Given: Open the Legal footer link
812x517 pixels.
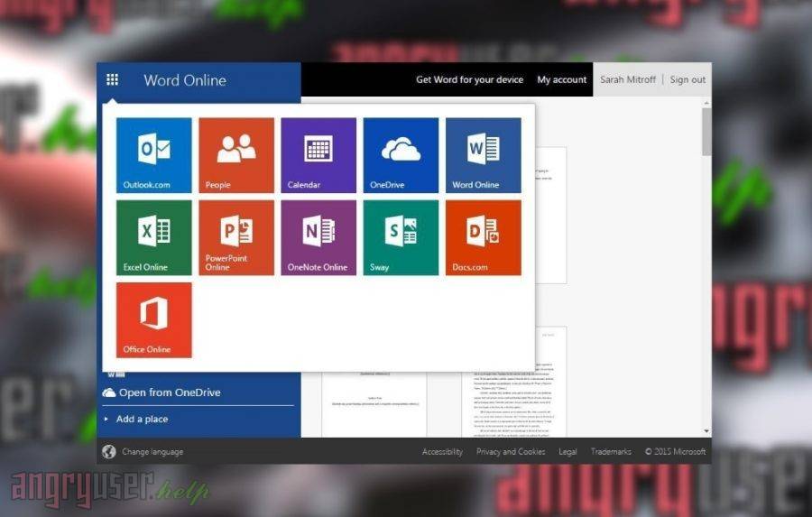Looking at the screenshot, I should point(567,452).
